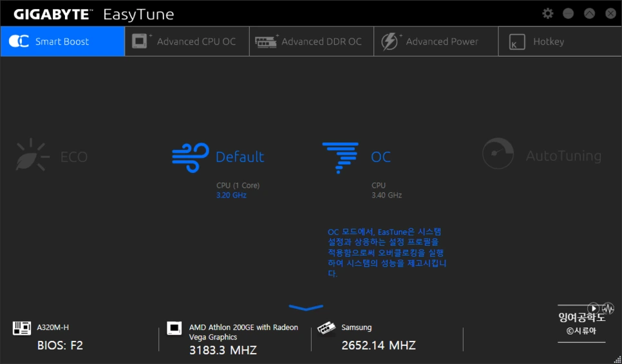The width and height of the screenshot is (622, 364).
Task: Start AutoTuning via the gauge icon
Action: (498, 153)
